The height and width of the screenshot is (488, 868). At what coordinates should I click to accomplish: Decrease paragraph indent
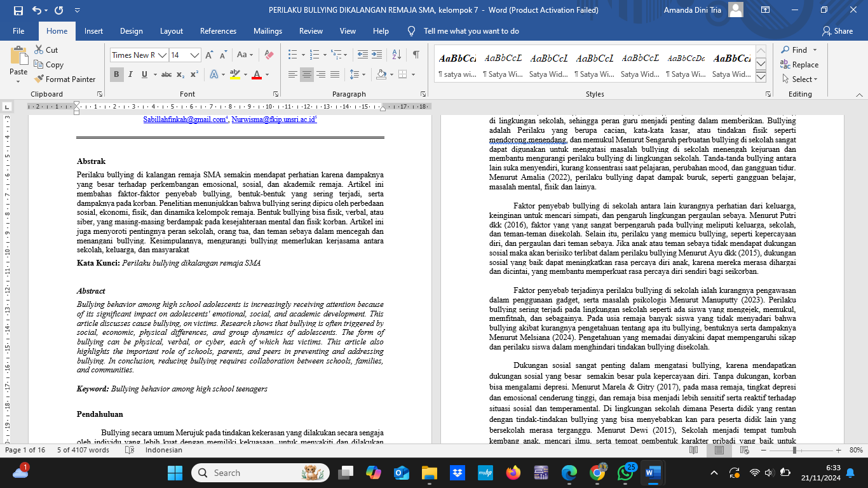pyautogui.click(x=362, y=55)
